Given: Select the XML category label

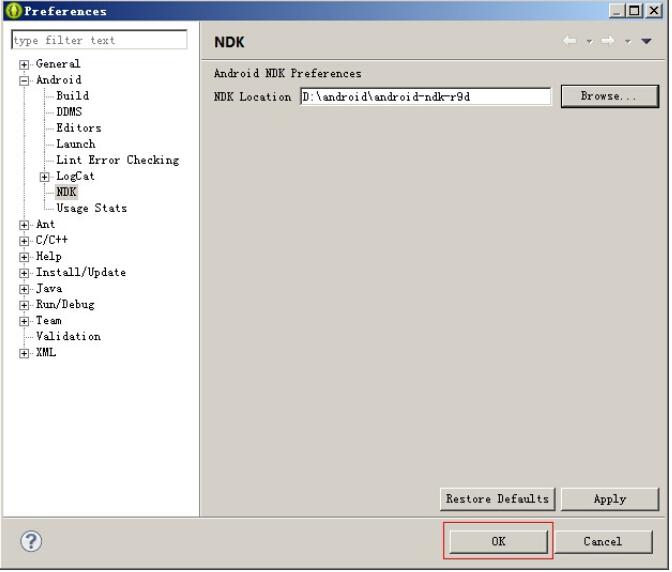Looking at the screenshot, I should (46, 353).
